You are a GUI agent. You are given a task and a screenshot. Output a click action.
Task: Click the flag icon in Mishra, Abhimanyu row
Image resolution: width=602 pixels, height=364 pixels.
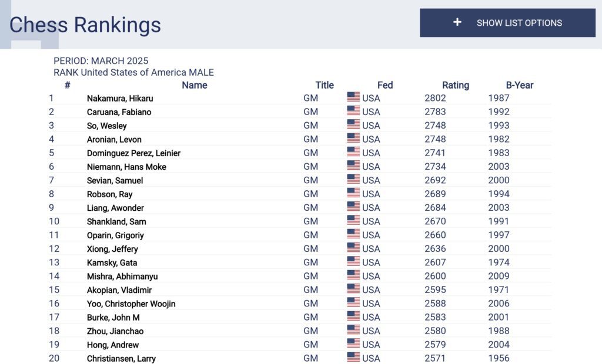point(353,275)
